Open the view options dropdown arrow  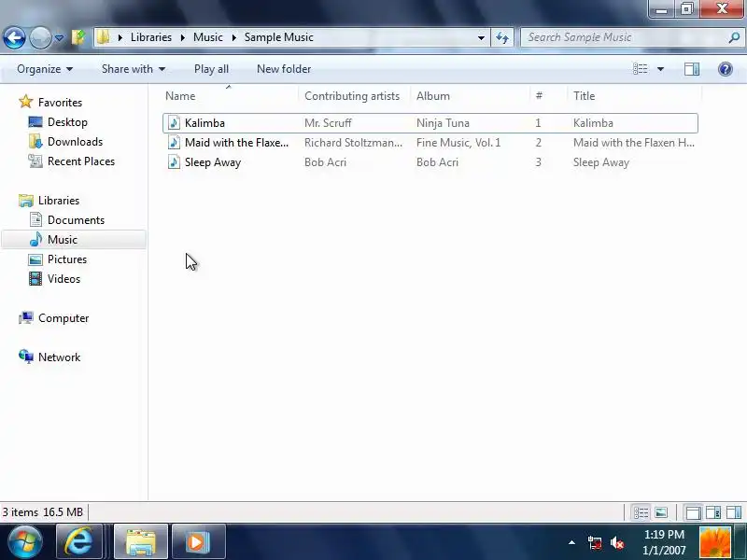(x=660, y=69)
